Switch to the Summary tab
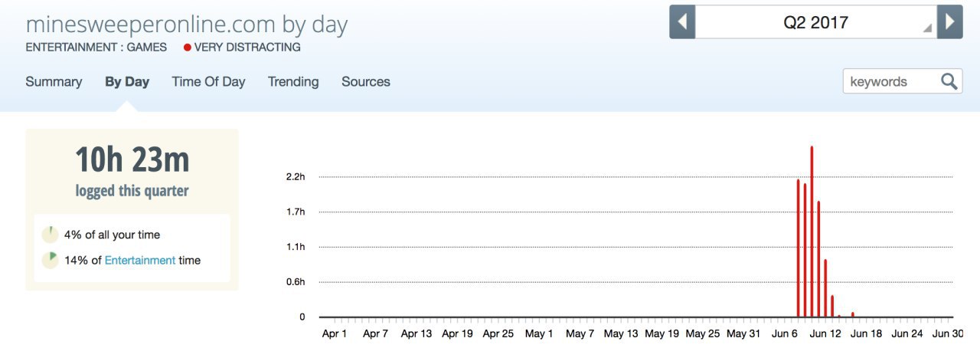 click(54, 81)
